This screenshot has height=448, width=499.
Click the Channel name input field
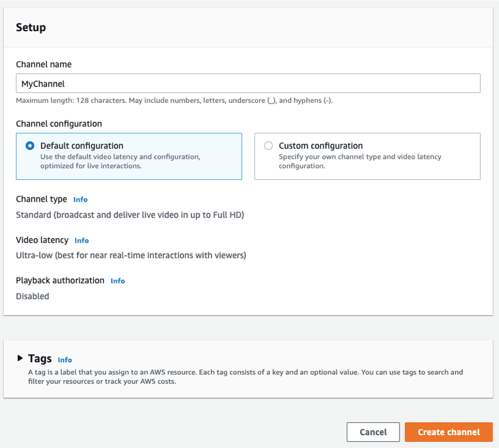pos(248,83)
